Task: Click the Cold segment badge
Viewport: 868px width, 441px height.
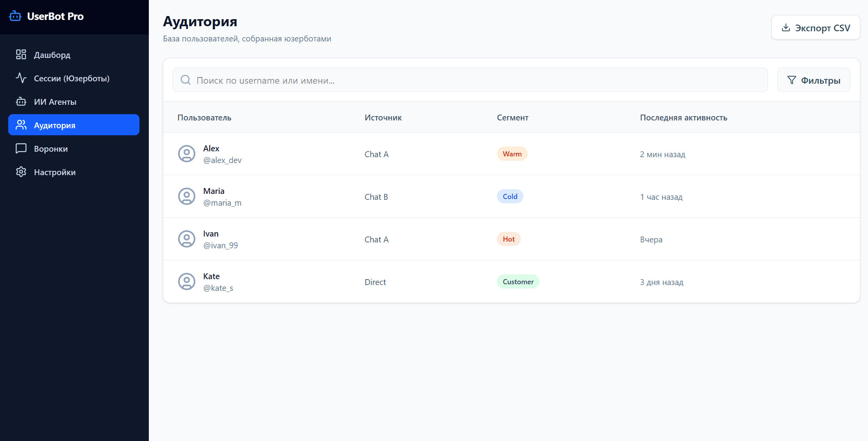Action: coord(510,196)
